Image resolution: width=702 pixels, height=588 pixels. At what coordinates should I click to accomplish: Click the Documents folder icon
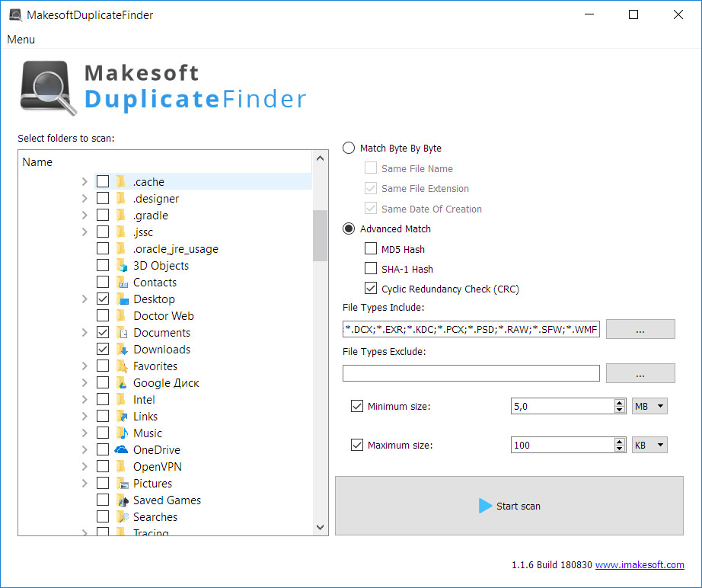pos(122,333)
